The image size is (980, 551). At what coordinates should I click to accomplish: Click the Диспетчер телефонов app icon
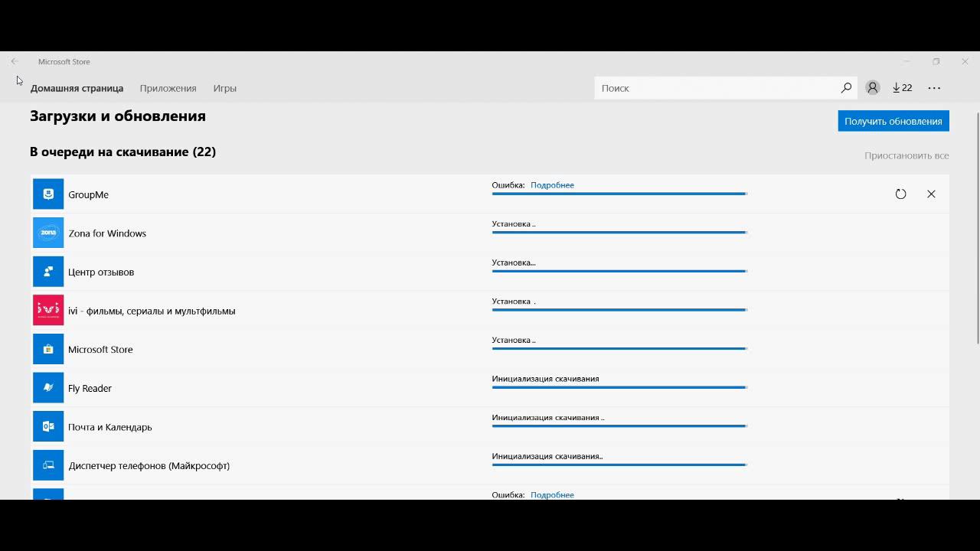(x=48, y=465)
